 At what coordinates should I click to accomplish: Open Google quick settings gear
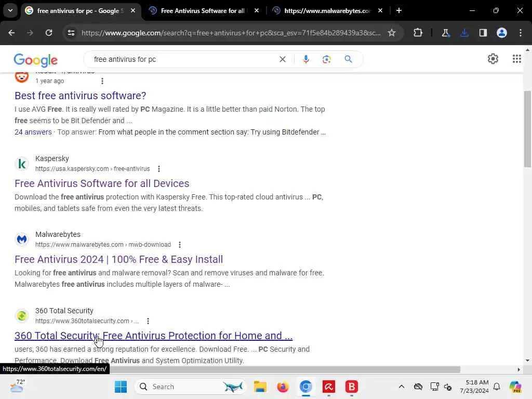coord(493,59)
